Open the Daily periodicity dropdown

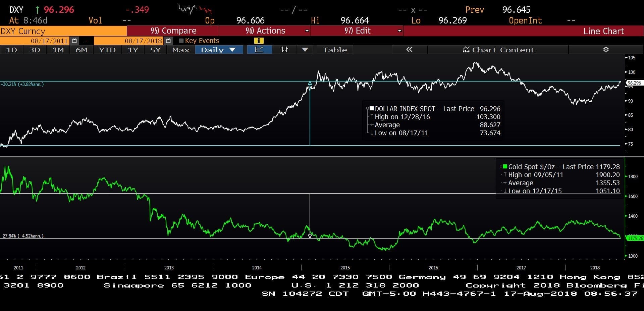(219, 50)
